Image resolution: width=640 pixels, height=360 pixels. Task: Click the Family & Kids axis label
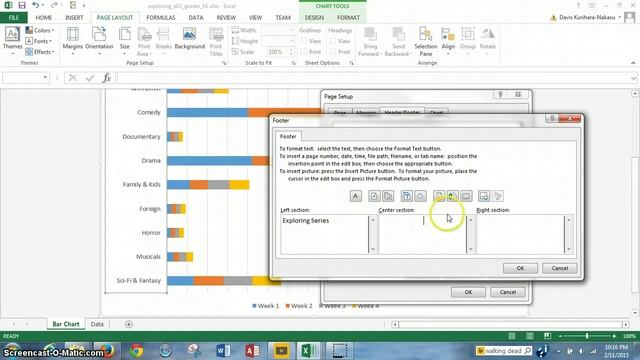click(x=142, y=184)
